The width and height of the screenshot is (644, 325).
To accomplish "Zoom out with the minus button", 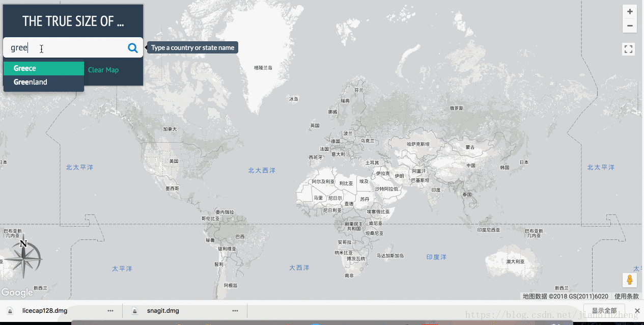I will [x=630, y=25].
